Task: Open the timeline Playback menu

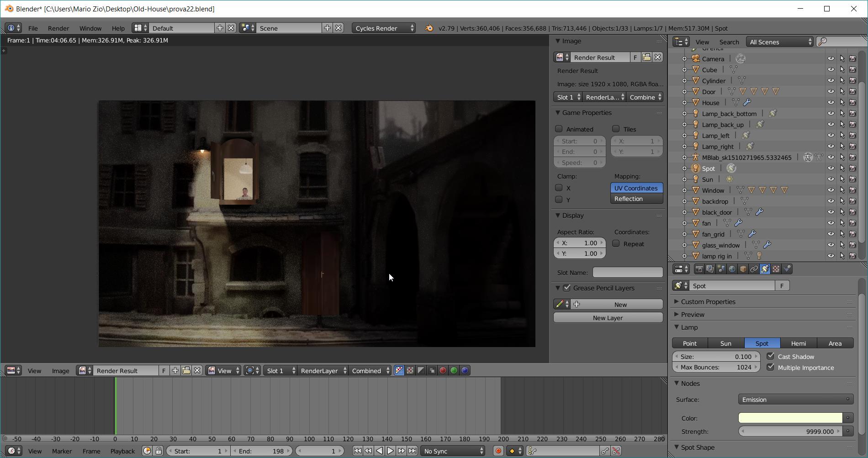Action: coord(122,451)
